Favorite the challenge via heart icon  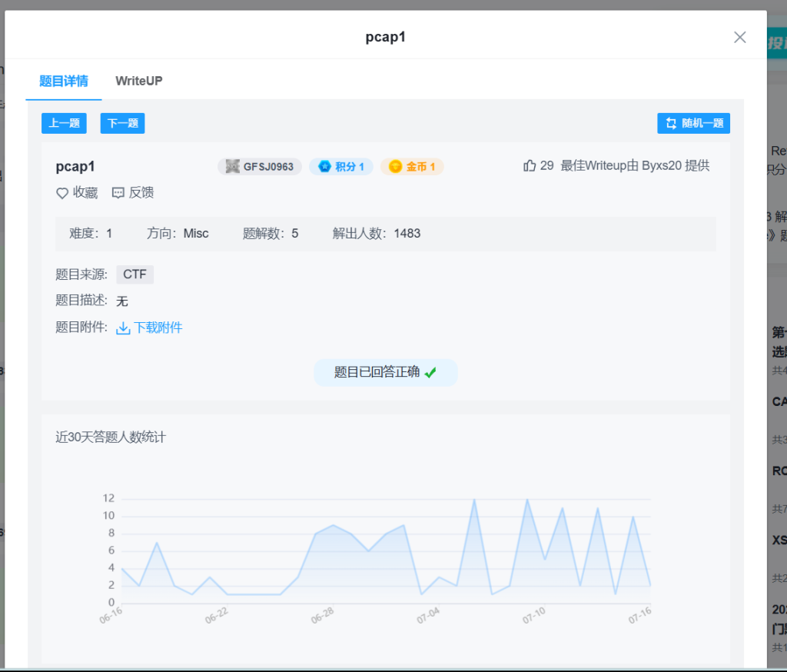(62, 193)
